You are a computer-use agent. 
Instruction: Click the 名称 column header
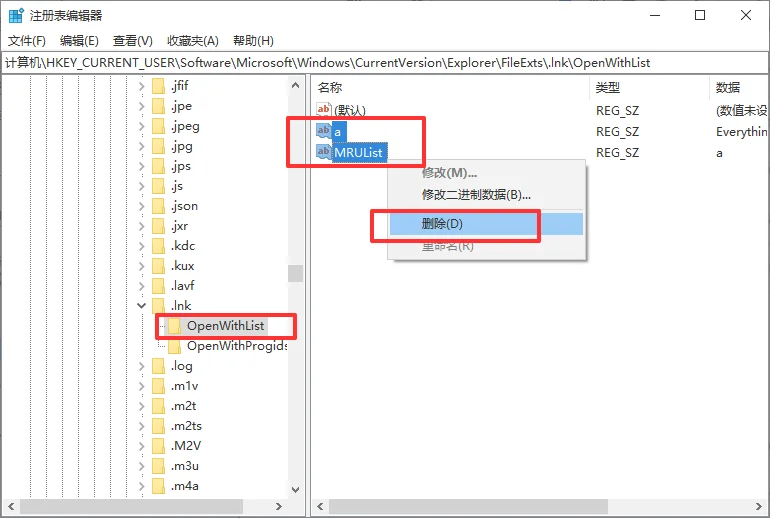(450, 87)
